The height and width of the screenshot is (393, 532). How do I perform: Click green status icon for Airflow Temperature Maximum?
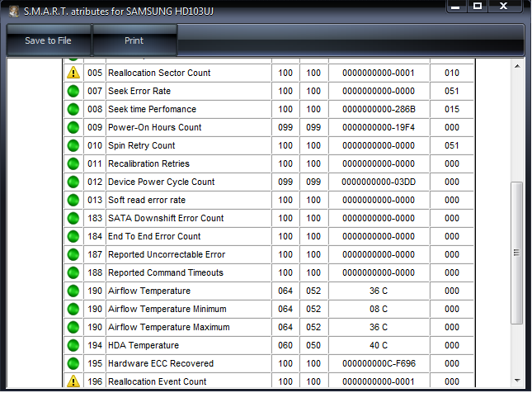73,328
